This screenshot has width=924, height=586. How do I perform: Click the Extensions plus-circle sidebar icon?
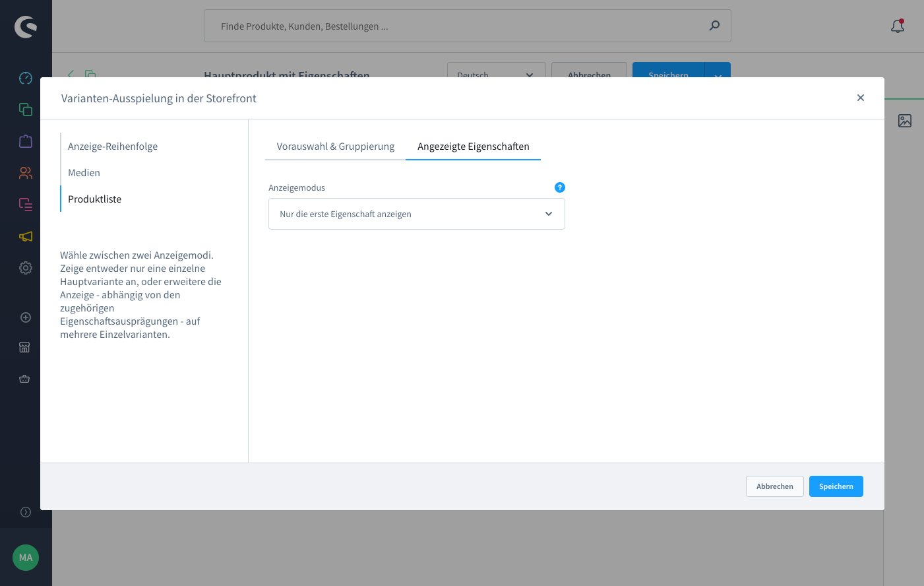26,317
